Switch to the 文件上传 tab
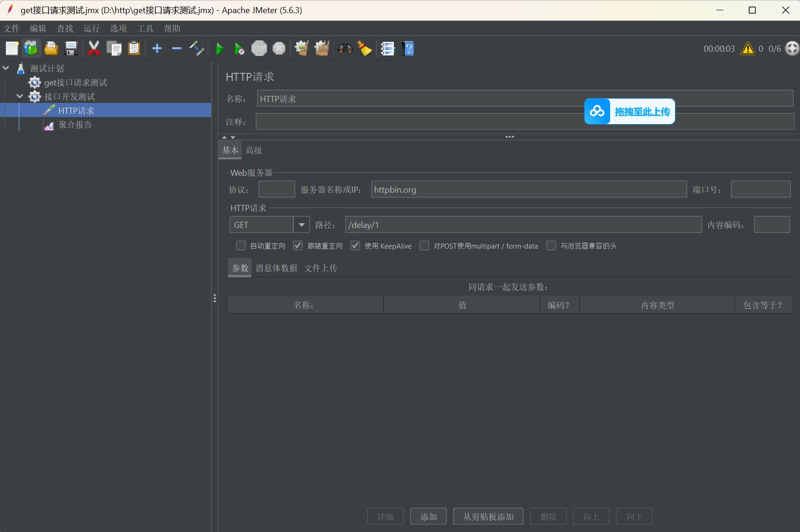Viewport: 800px width, 532px height. pyautogui.click(x=321, y=268)
